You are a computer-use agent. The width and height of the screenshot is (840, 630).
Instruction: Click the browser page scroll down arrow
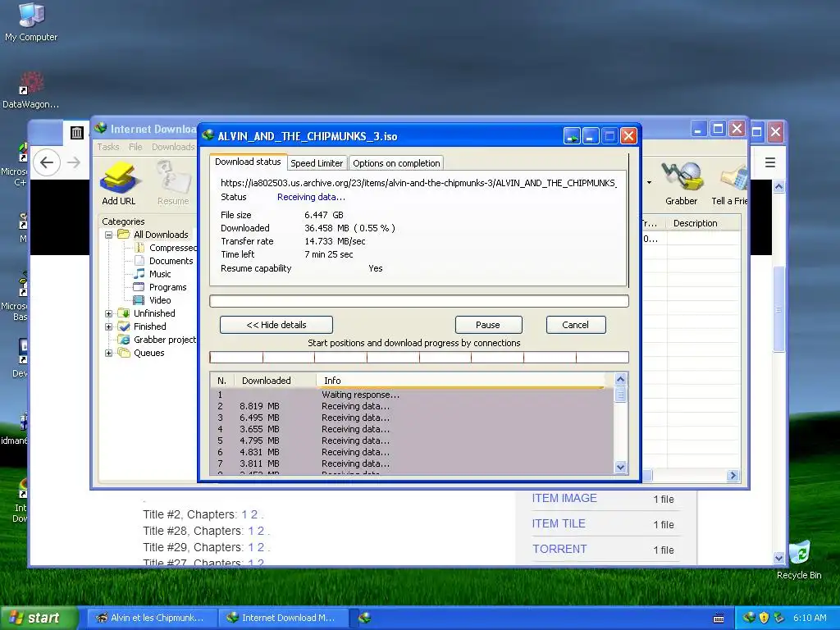pyautogui.click(x=779, y=558)
